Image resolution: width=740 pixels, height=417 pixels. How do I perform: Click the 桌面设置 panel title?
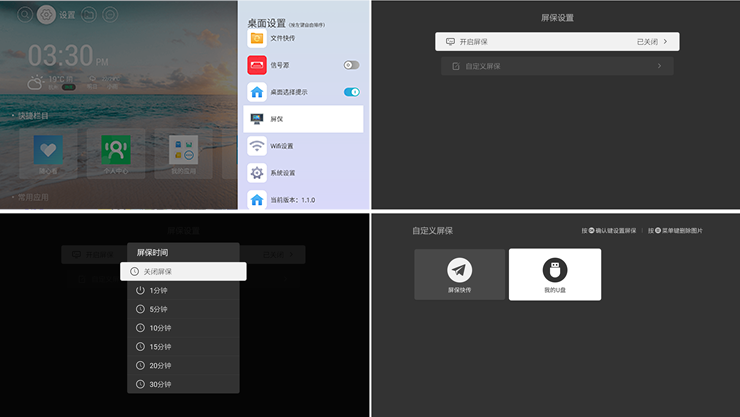[267, 23]
